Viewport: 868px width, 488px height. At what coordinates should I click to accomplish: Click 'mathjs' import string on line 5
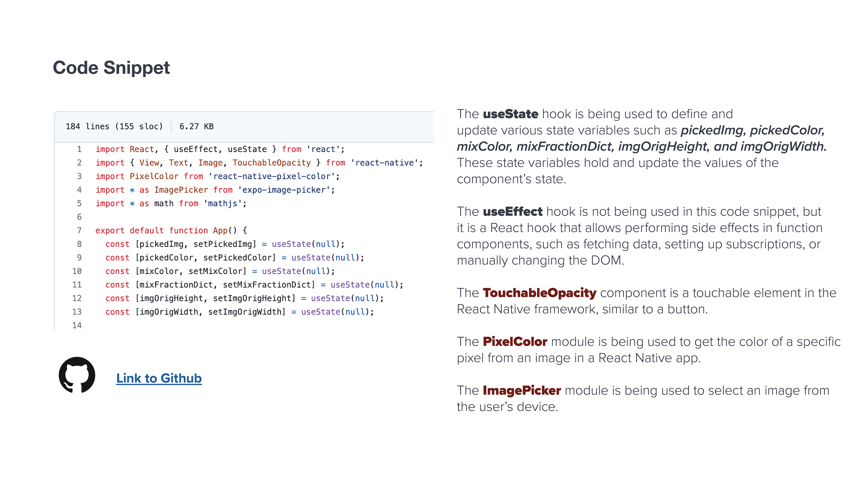[223, 203]
